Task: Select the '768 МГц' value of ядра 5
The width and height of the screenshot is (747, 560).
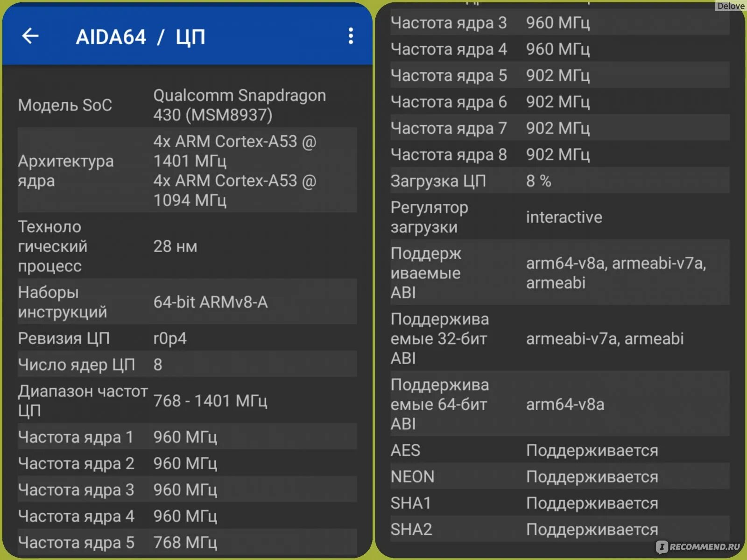Action: coord(185,543)
